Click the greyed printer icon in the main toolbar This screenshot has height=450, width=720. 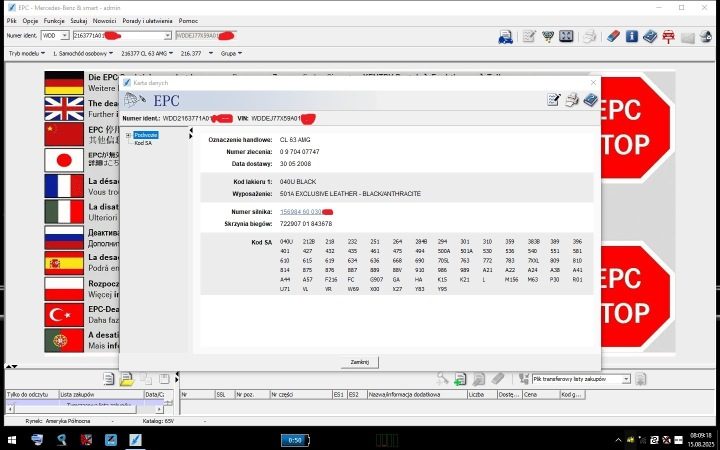pyautogui.click(x=590, y=36)
